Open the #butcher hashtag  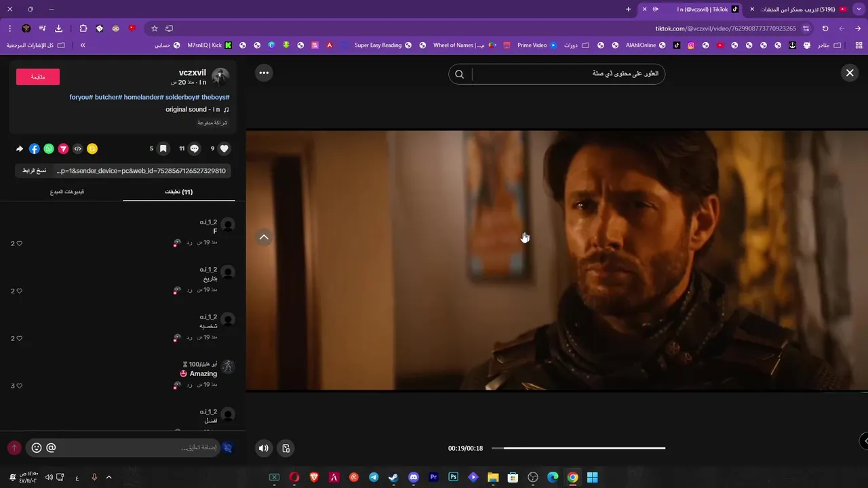click(108, 98)
